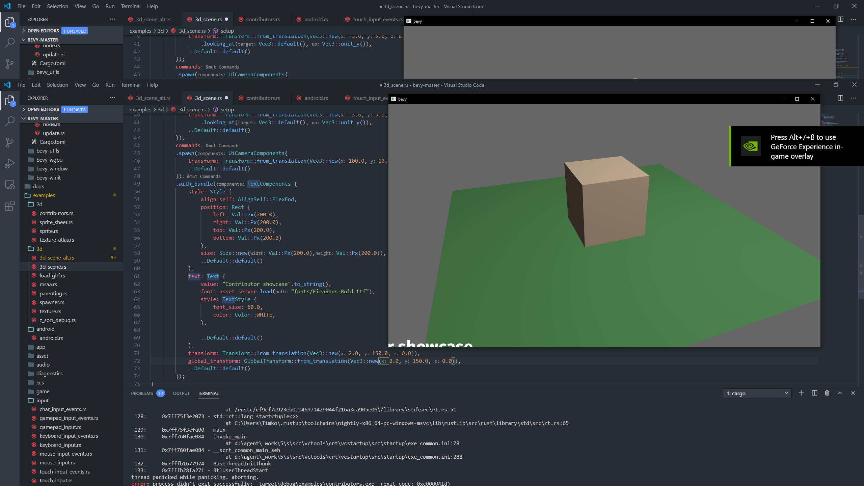Screen dimensions: 868x486
Task: Open the '1: cargo' terminal dropdown
Action: (757, 393)
